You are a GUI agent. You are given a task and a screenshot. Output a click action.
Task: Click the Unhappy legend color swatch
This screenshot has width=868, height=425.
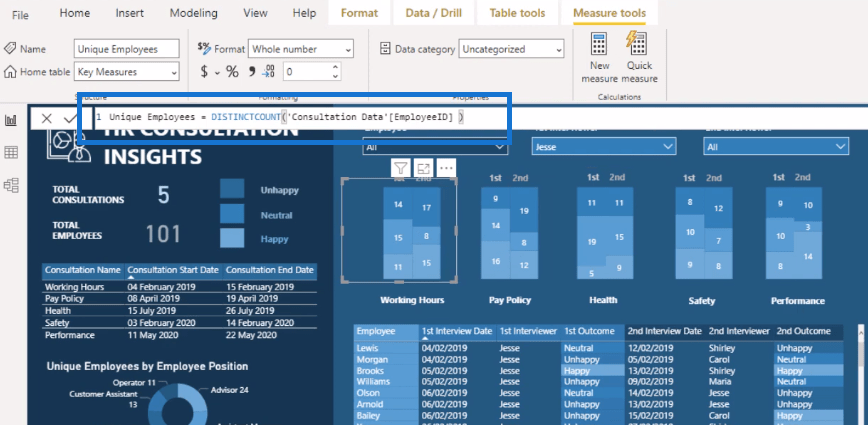(x=232, y=188)
